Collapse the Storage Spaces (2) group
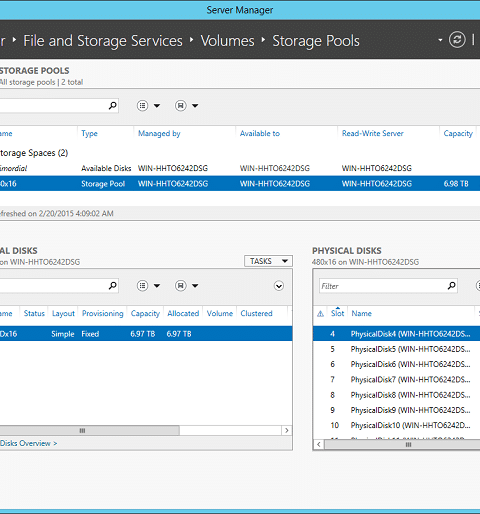The image size is (480, 514). tap(34, 153)
